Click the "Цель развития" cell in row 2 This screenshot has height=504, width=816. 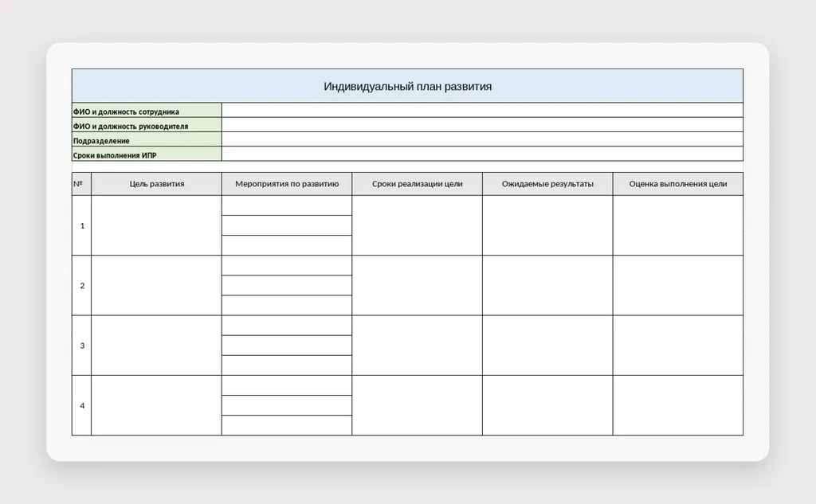157,285
